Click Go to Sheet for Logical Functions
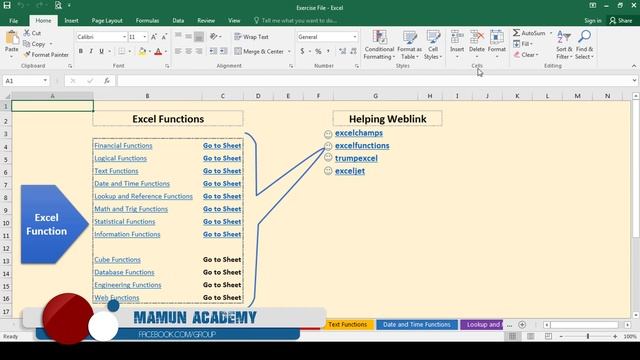 222,158
